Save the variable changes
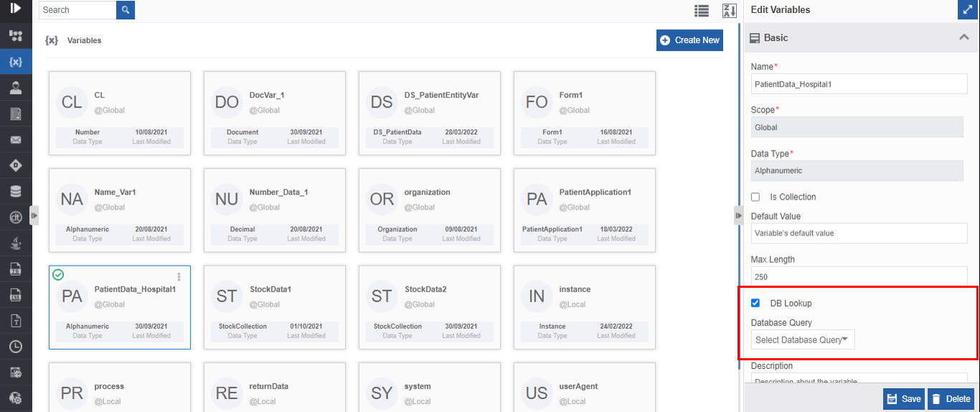Image resolution: width=980 pixels, height=412 pixels. coord(904,399)
